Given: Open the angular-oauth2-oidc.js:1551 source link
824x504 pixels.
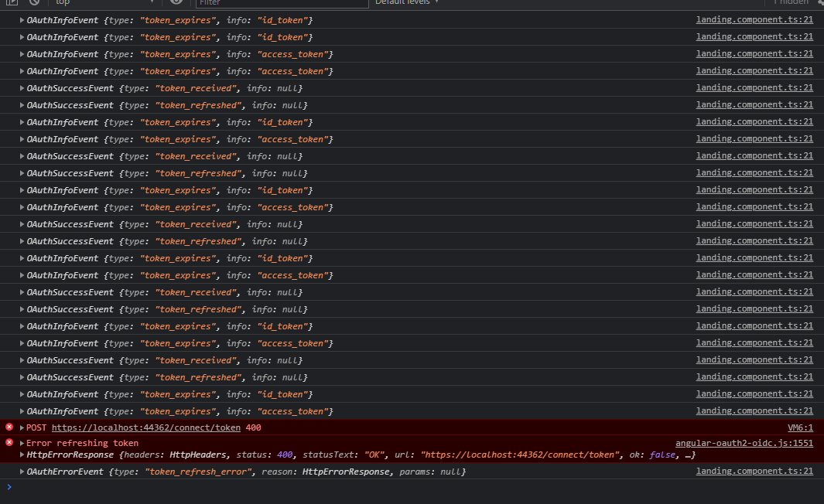Looking at the screenshot, I should (744, 443).
